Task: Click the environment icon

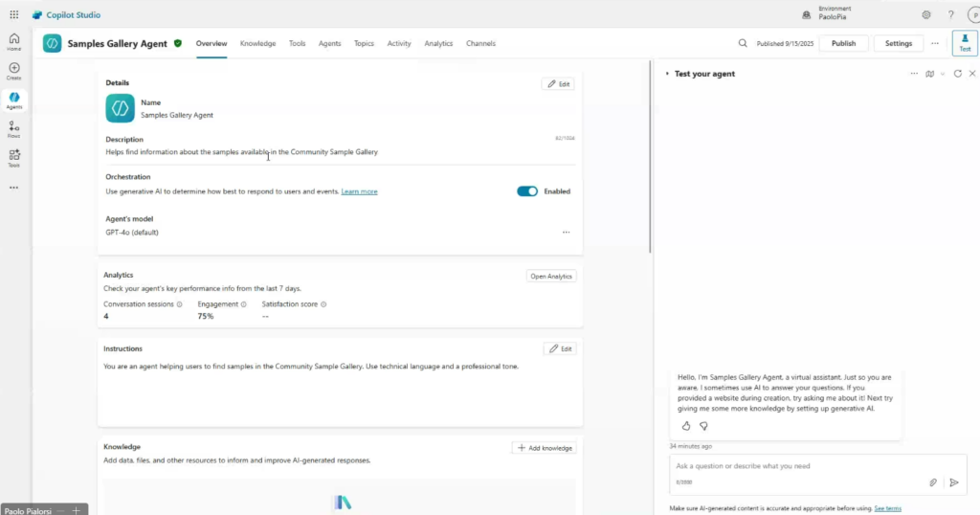Action: tap(806, 15)
